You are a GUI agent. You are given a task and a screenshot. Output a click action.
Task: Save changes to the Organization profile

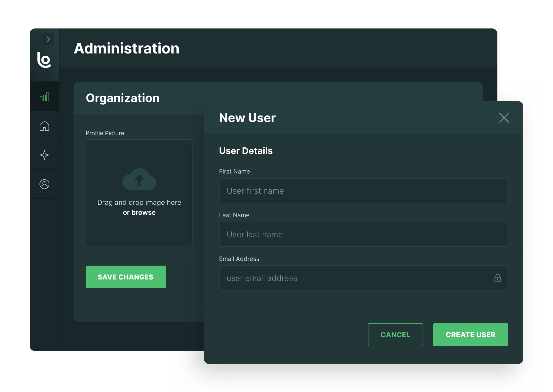click(126, 277)
